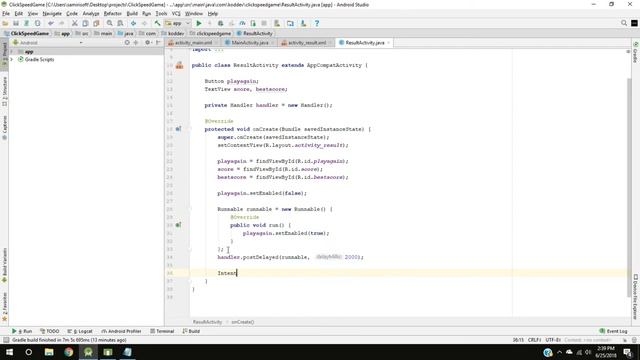Switch to the MainActivity.java tab
The width and height of the screenshot is (640, 360).
point(249,42)
